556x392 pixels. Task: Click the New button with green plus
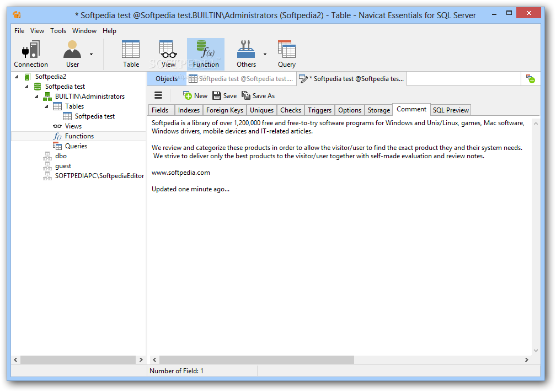tap(195, 96)
